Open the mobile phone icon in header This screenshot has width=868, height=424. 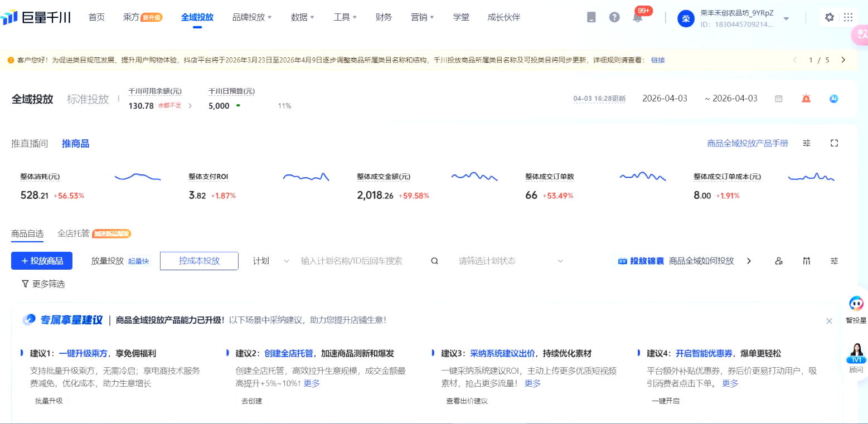[x=591, y=17]
